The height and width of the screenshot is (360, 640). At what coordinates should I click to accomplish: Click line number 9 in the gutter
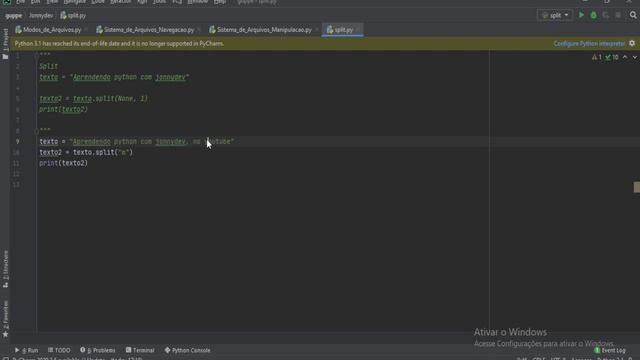(17, 142)
